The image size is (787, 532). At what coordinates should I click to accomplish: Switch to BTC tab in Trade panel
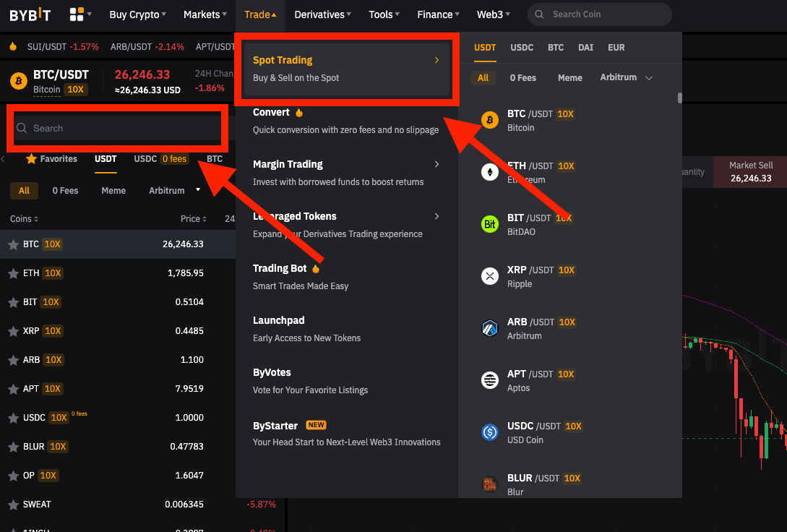[556, 48]
